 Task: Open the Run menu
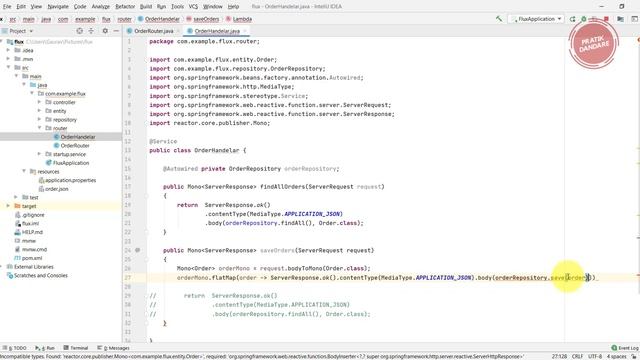tap(161, 7)
